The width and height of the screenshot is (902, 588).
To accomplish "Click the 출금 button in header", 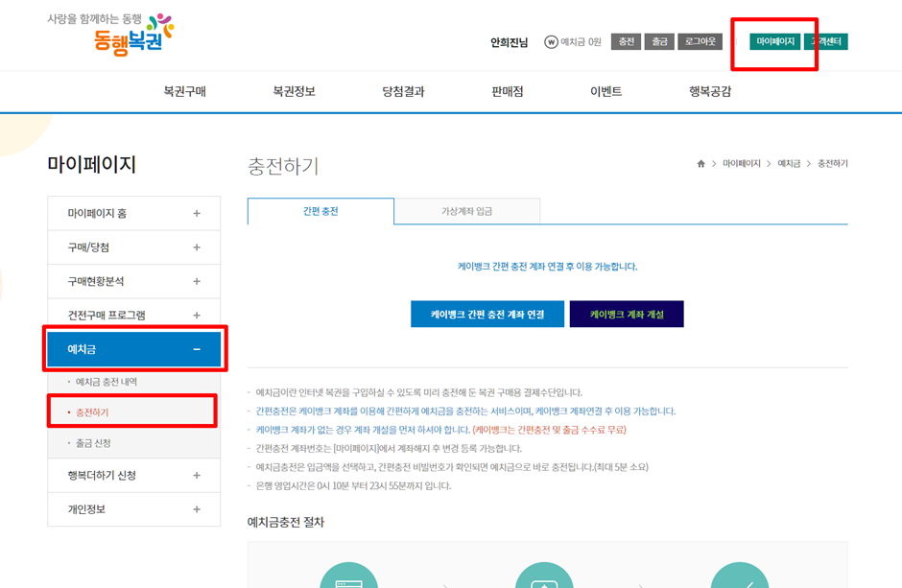I will coord(659,42).
